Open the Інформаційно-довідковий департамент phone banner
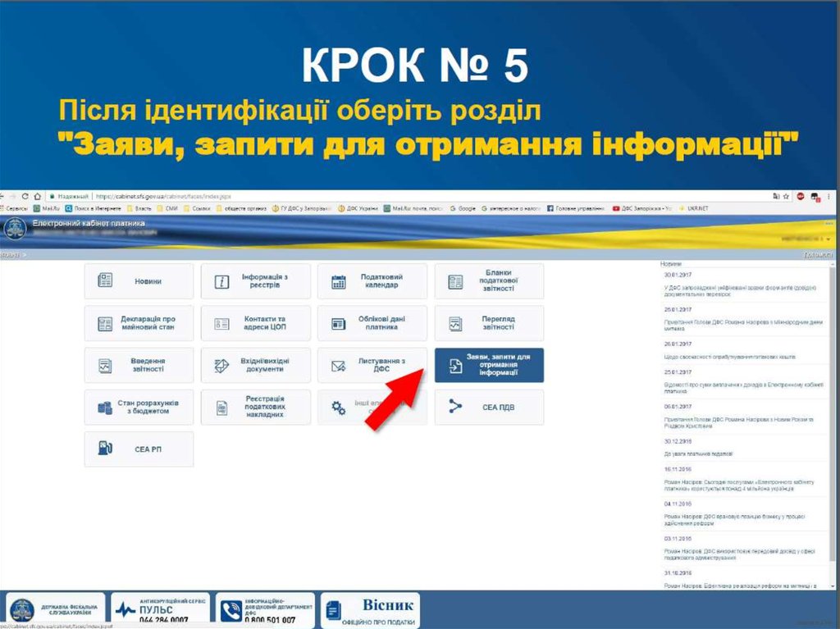This screenshot has height=629, width=840. coord(265,610)
